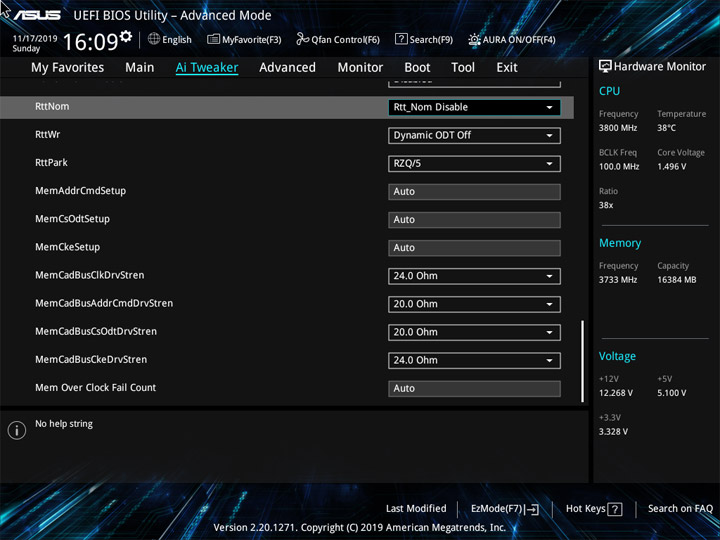Select the MemCadBusClkDrvStren label
720x540 pixels.
pyautogui.click(x=90, y=275)
